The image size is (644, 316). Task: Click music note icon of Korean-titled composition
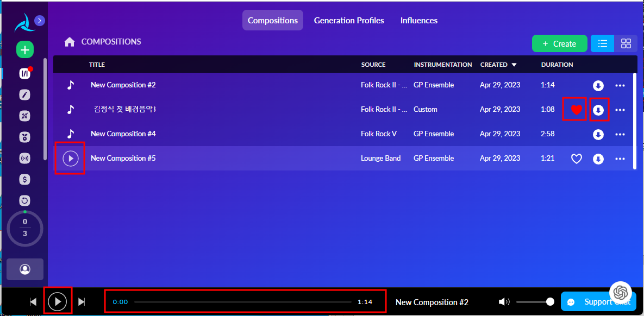pos(71,109)
